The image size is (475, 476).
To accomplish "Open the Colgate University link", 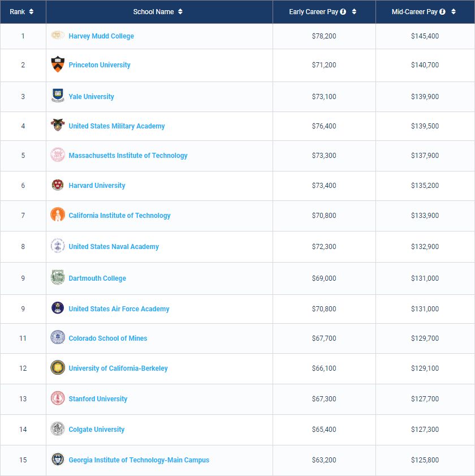I will [x=97, y=430].
